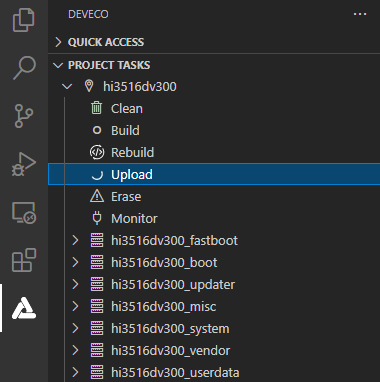Open the DEVECO panel more actions menu

[360, 14]
